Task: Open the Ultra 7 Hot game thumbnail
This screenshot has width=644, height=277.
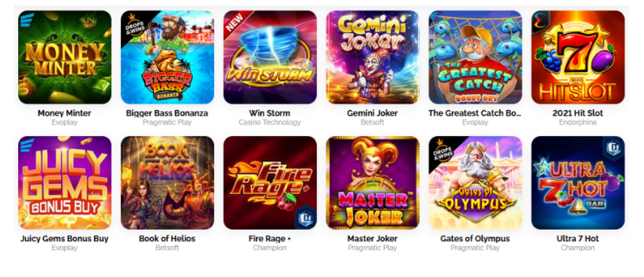Action: click(578, 183)
